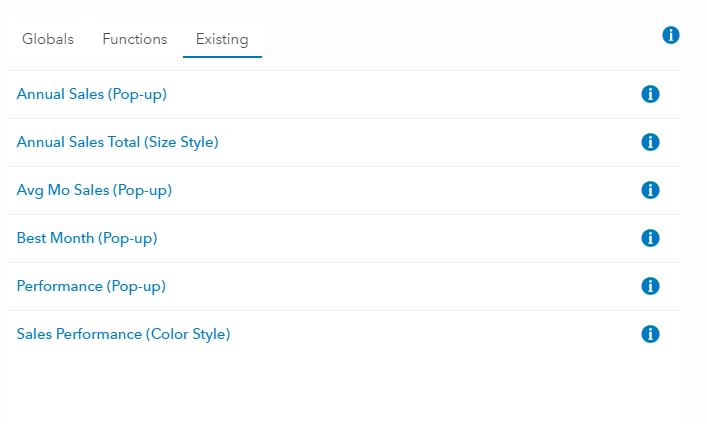Viewport: 707px width, 424px height.
Task: Open the Best Month (Pop-up) expression
Action: (87, 238)
